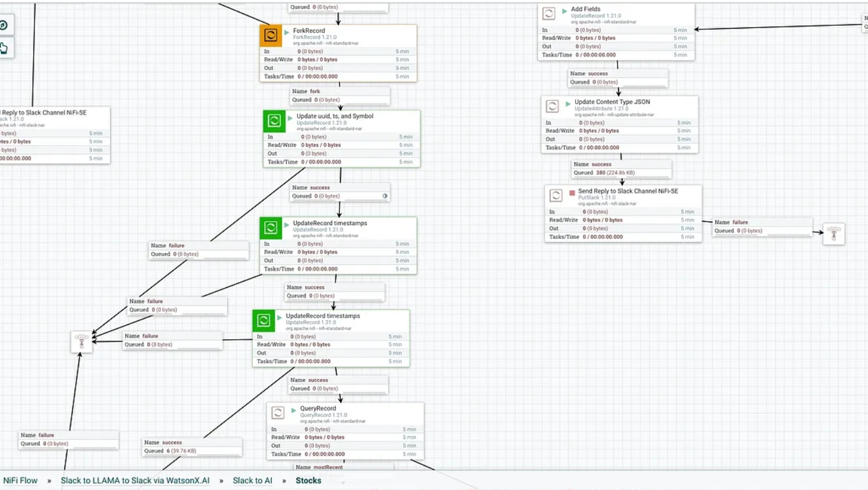868x490 pixels.
Task: Select the mostRecent connection label
Action: click(344, 467)
